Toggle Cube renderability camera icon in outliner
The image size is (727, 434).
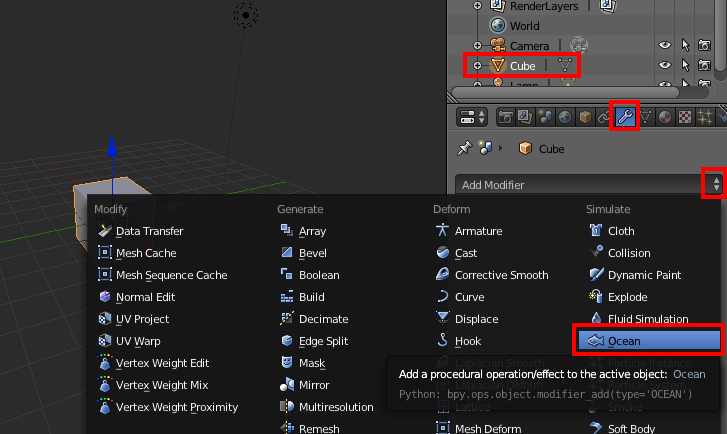coord(704,65)
